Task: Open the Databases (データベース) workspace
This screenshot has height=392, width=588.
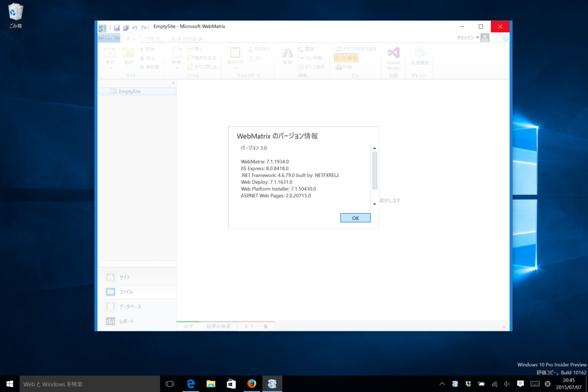Action: [x=137, y=306]
